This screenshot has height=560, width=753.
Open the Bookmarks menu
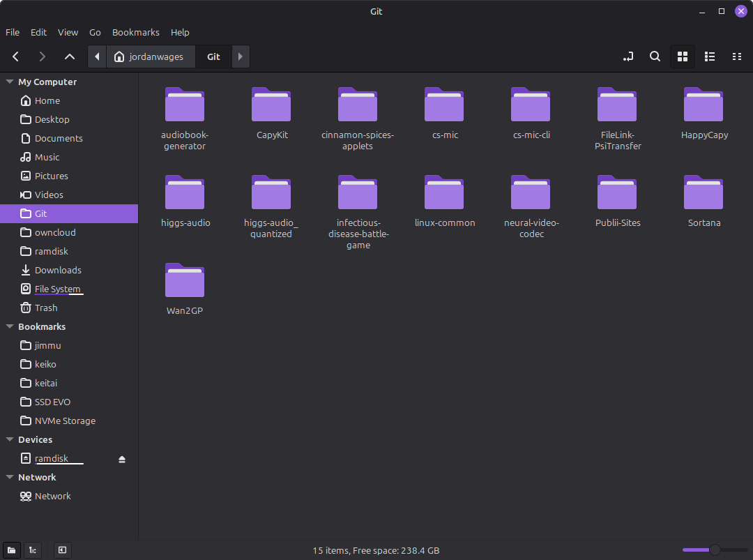click(x=136, y=32)
